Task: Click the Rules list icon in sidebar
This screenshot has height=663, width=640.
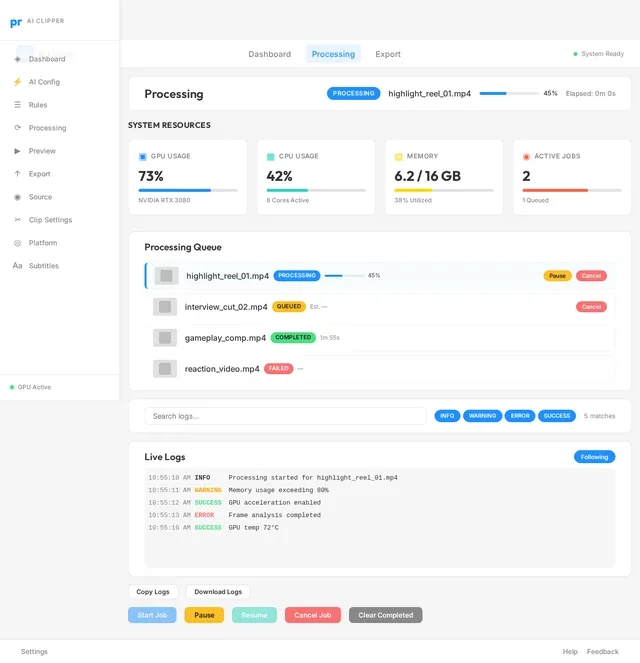Action: 17,105
